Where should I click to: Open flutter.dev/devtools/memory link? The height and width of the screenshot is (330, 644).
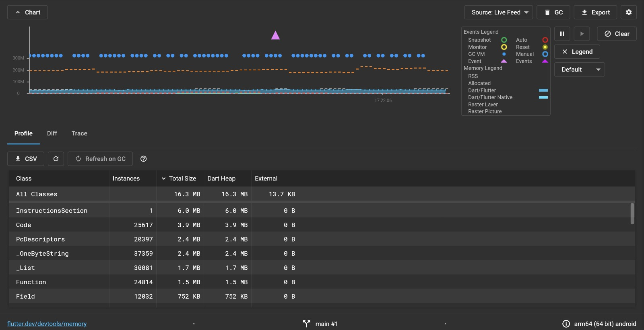click(x=47, y=324)
